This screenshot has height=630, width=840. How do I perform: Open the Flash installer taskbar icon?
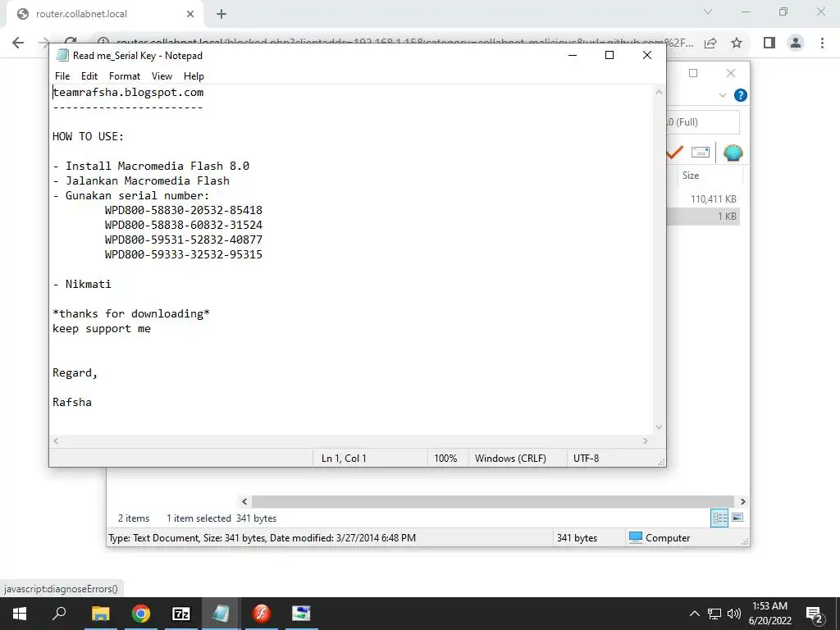pyautogui.click(x=262, y=614)
